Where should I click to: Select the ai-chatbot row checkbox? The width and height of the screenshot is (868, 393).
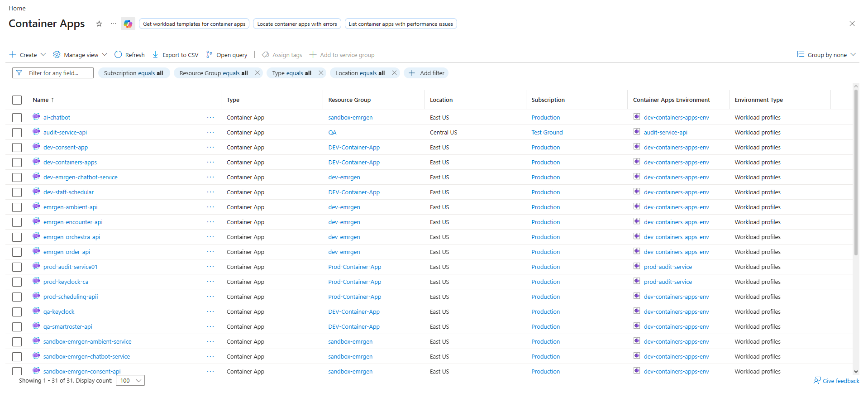[17, 118]
